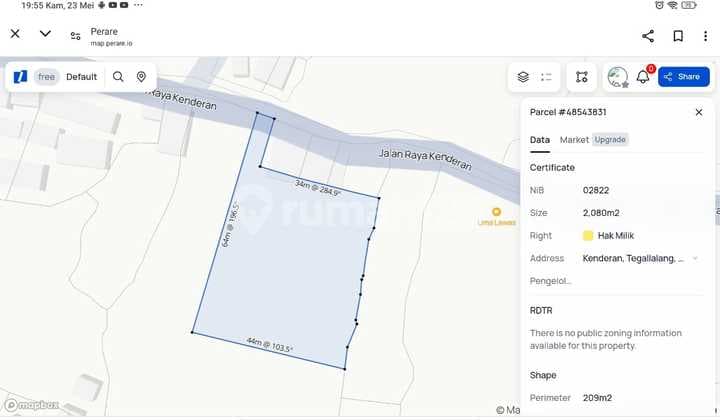This screenshot has width=720, height=420.
Task: Click the RDTR section heading
Action: pos(541,310)
